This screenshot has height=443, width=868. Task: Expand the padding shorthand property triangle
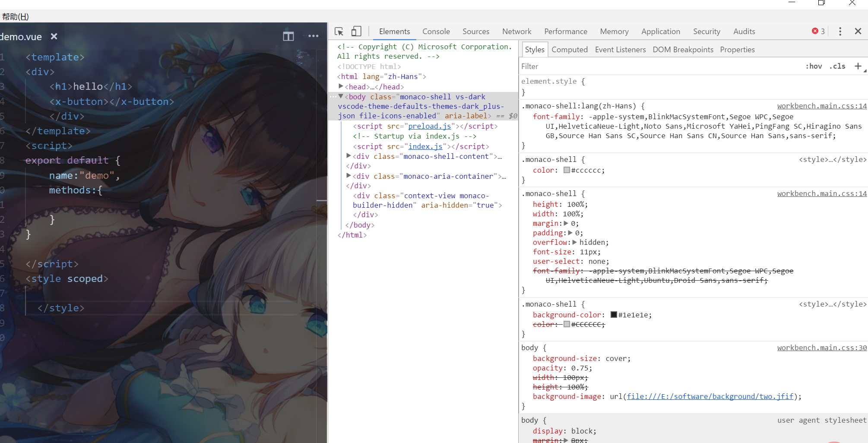[570, 233]
